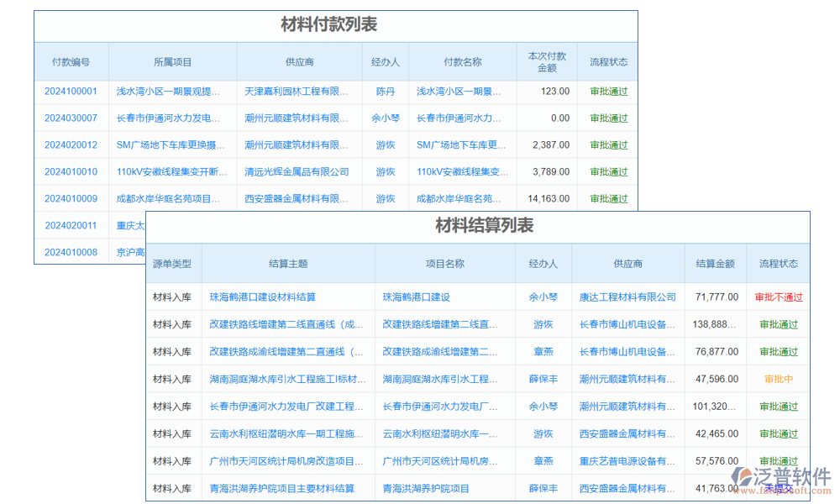
Task: Click the 本次付款金额 column header
Action: point(546,61)
